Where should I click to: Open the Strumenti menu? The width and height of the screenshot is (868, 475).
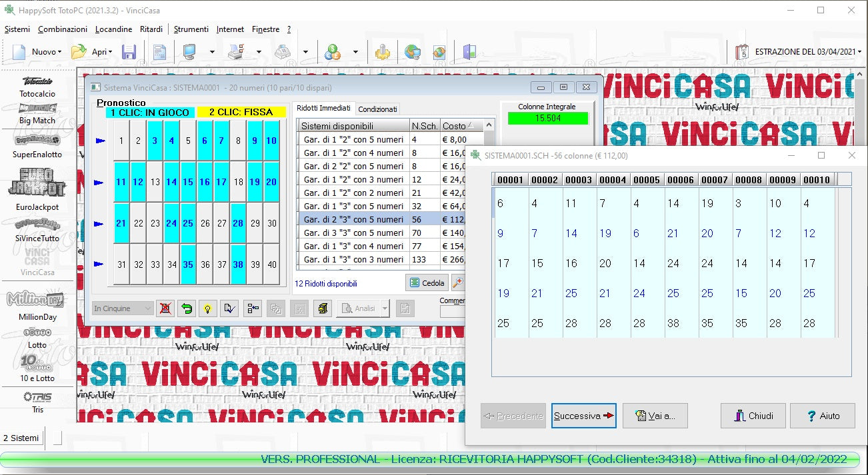pyautogui.click(x=191, y=29)
